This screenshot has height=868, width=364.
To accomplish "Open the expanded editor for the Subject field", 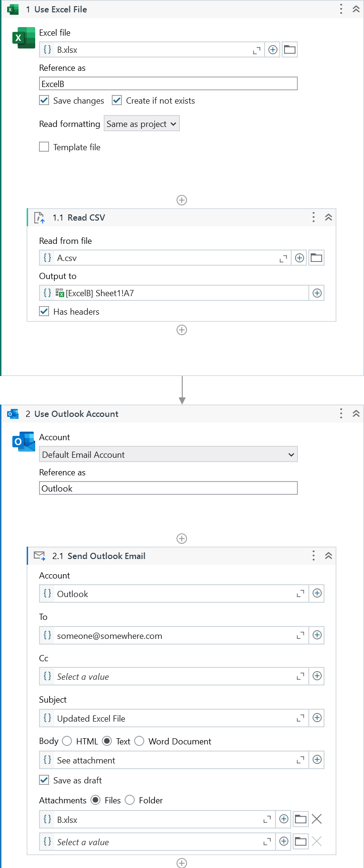I will click(x=300, y=718).
